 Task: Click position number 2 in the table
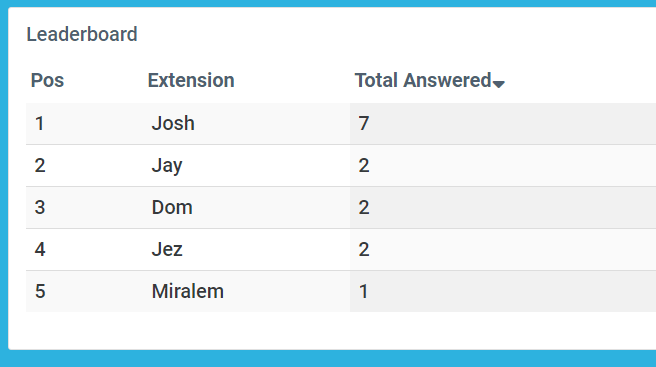coord(40,166)
